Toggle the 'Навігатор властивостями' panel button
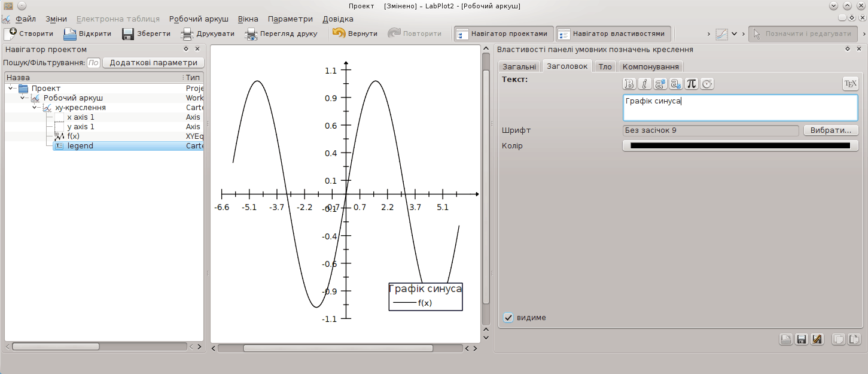The width and height of the screenshot is (868, 374). 613,34
